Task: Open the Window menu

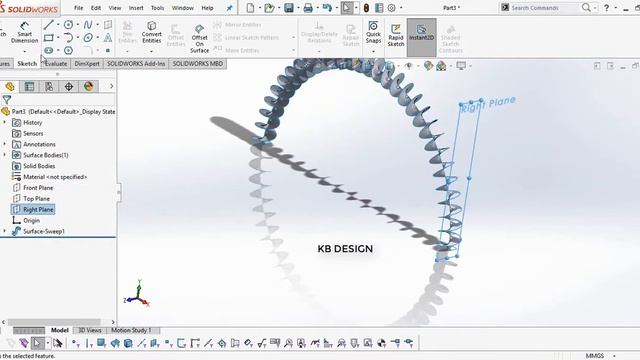Action: [x=182, y=8]
